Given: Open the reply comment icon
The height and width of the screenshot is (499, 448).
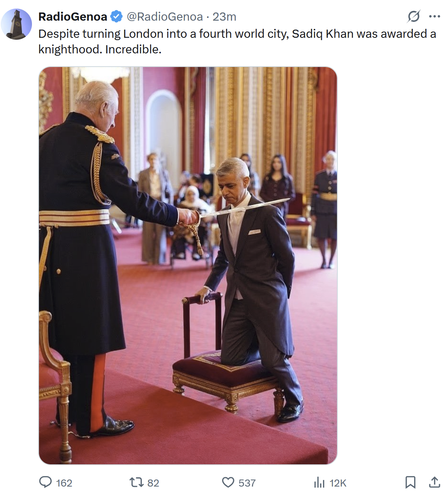Looking at the screenshot, I should (46, 482).
